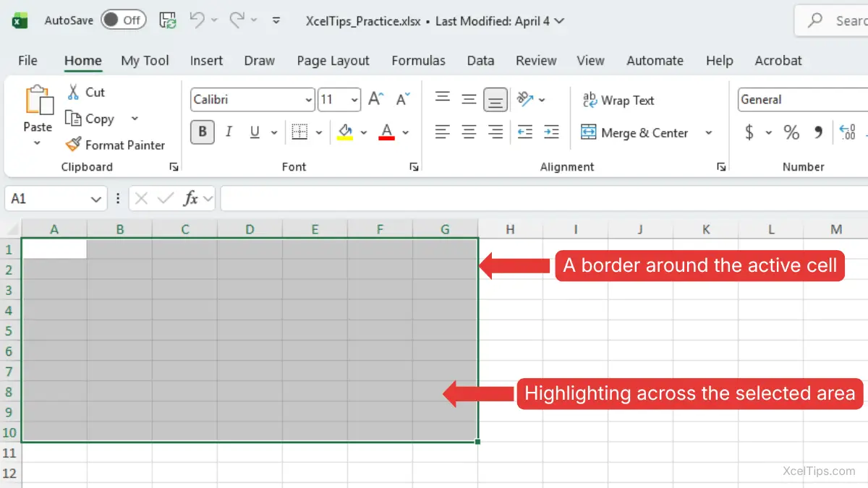The width and height of the screenshot is (868, 488).
Task: Click the yellow Fill Color swatch
Action: (x=345, y=132)
